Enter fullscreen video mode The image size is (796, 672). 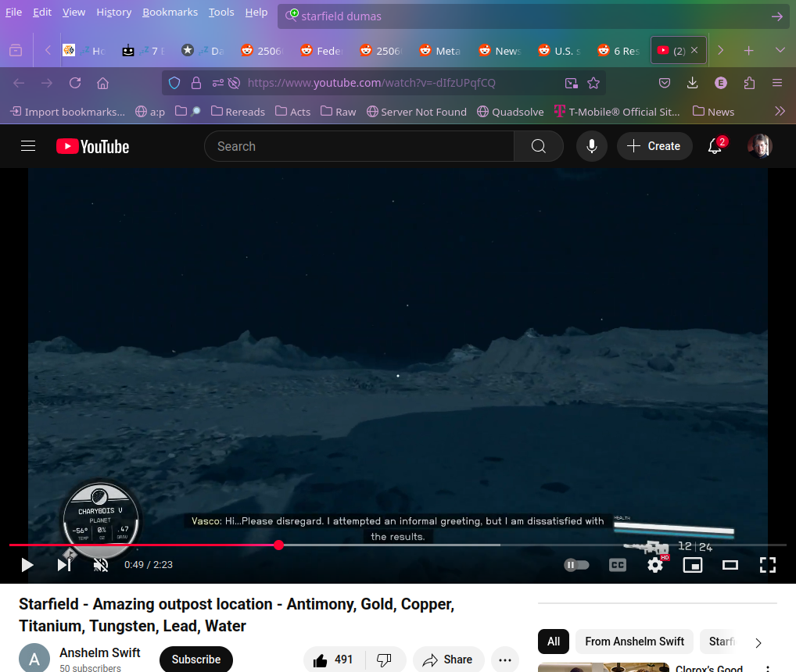pos(768,565)
